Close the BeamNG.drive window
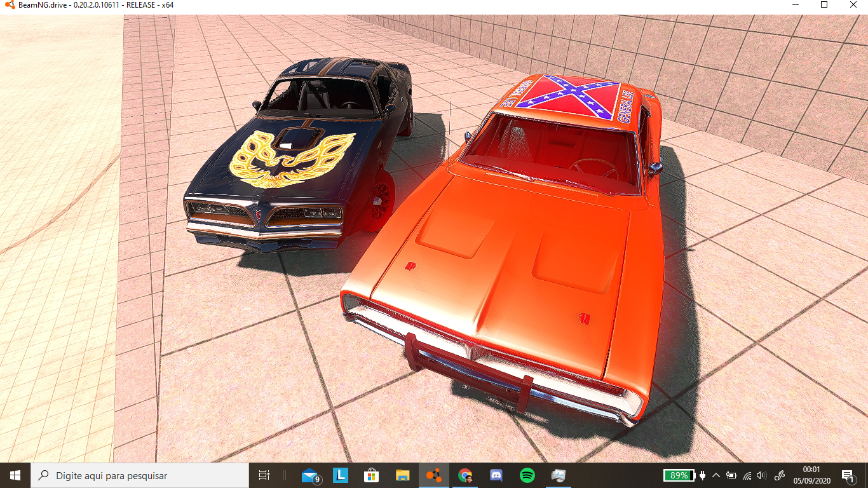Screen dimensions: 868x488 tap(853, 5)
